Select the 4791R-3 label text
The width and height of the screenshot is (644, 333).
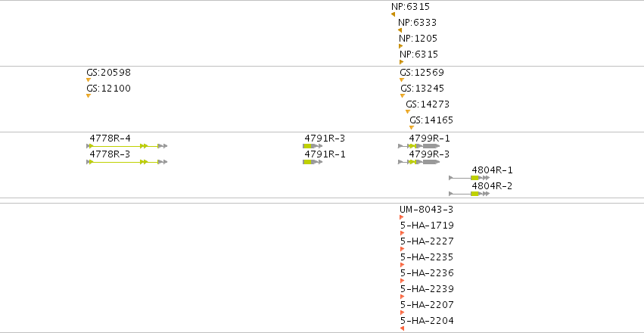pyautogui.click(x=325, y=138)
